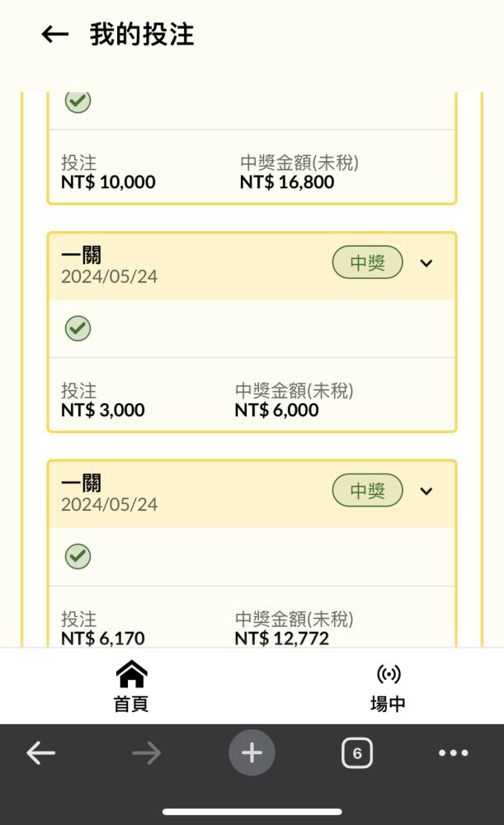Open the browser three-dots menu
504x825 pixels.
(x=453, y=753)
